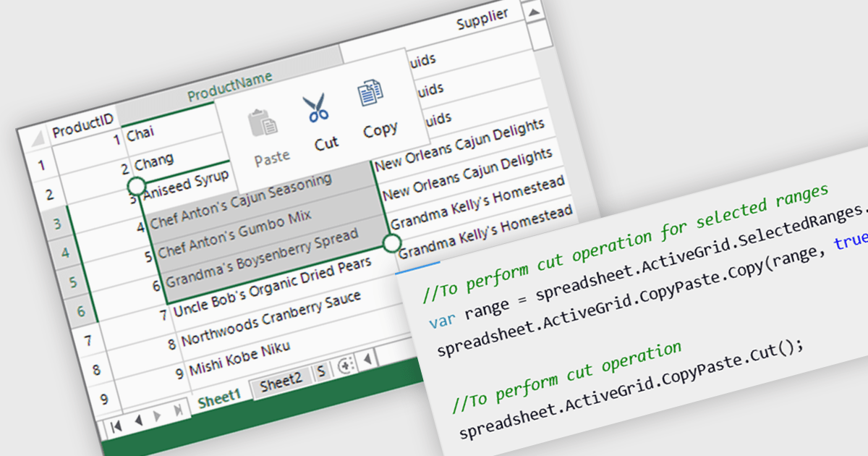Go to last sheet navigation arrow
Screen dimensions: 868x456
178,410
